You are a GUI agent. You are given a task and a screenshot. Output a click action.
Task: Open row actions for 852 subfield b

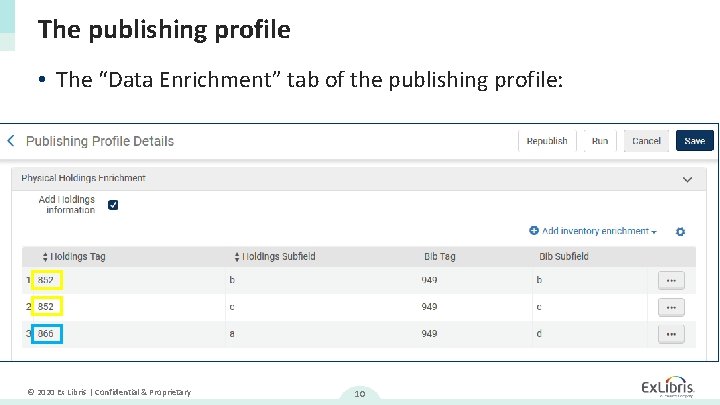coord(671,281)
